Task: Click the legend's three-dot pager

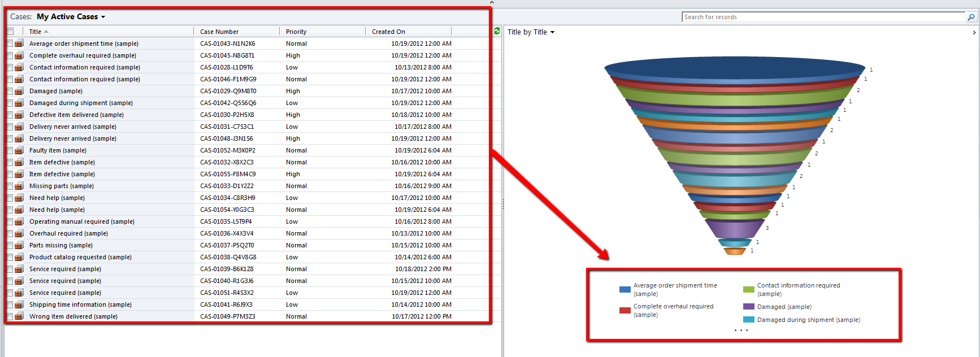Action: coord(741,330)
